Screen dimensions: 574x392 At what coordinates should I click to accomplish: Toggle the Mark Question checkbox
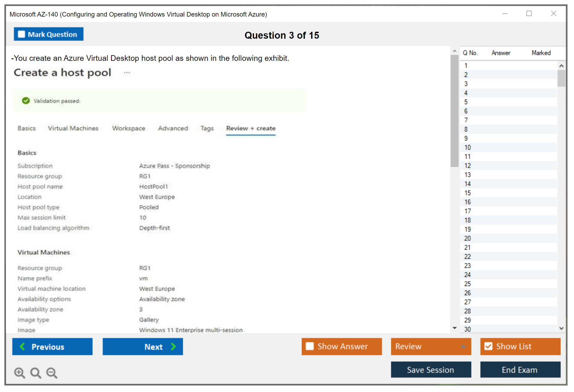21,34
